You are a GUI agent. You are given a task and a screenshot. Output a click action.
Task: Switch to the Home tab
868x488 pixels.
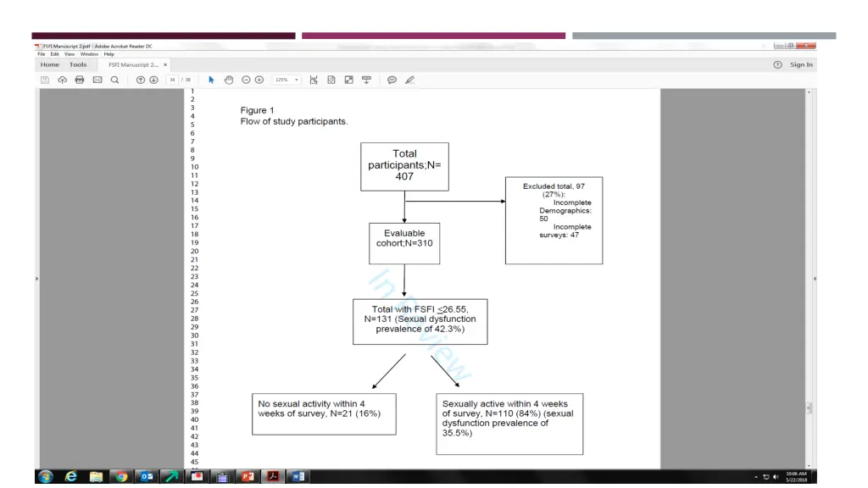(x=50, y=64)
